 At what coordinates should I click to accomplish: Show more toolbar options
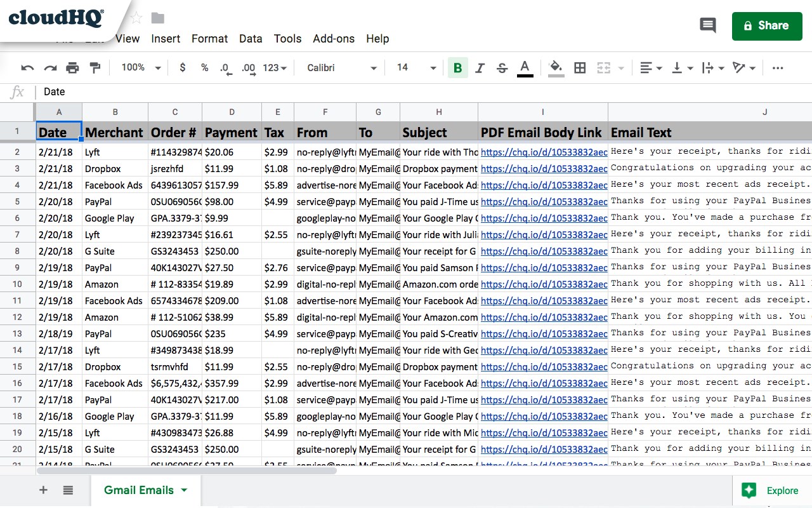tap(778, 68)
